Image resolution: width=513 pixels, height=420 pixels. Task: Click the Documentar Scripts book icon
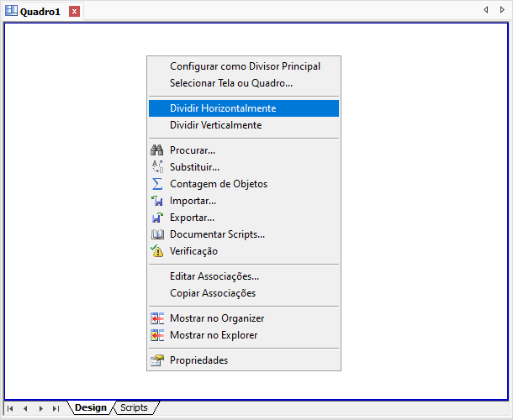[x=156, y=234]
